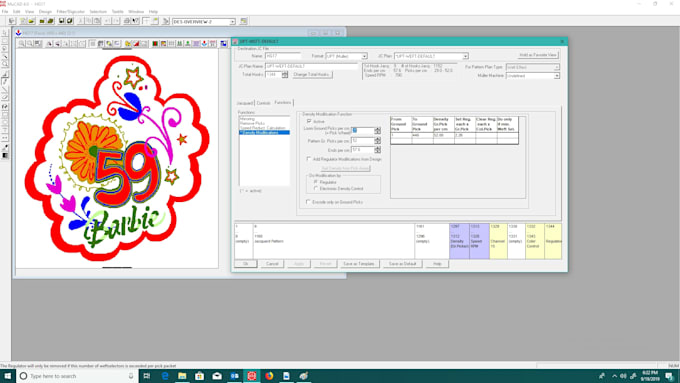Click the red download arrow toolbar icon
Viewport: 680px width, 383px height.
pyautogui.click(x=204, y=43)
